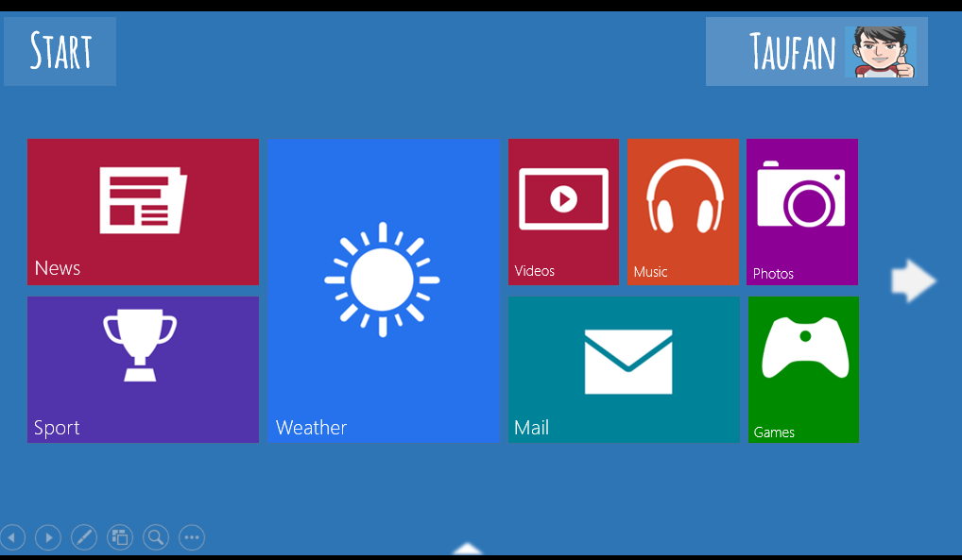Activate the zoom magnifier tool

point(156,538)
